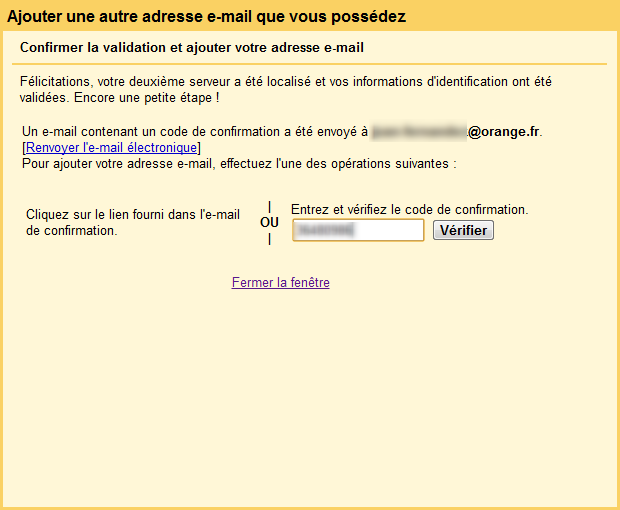The width and height of the screenshot is (620, 510).
Task: Click the heading Ajouter une autre adresse e-mail
Action: (206, 16)
